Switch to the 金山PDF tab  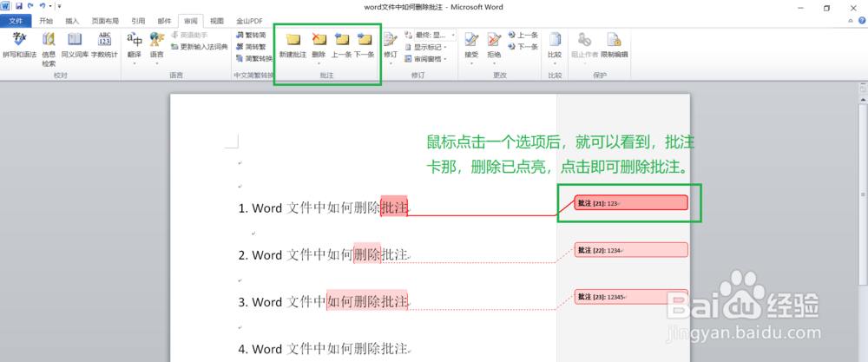(x=250, y=21)
